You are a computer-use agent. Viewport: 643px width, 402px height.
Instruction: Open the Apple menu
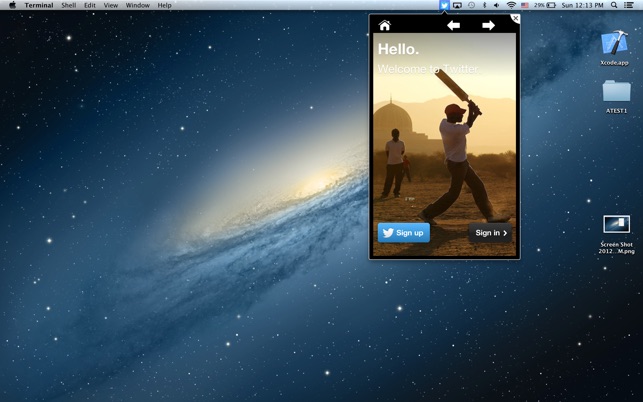12,5
